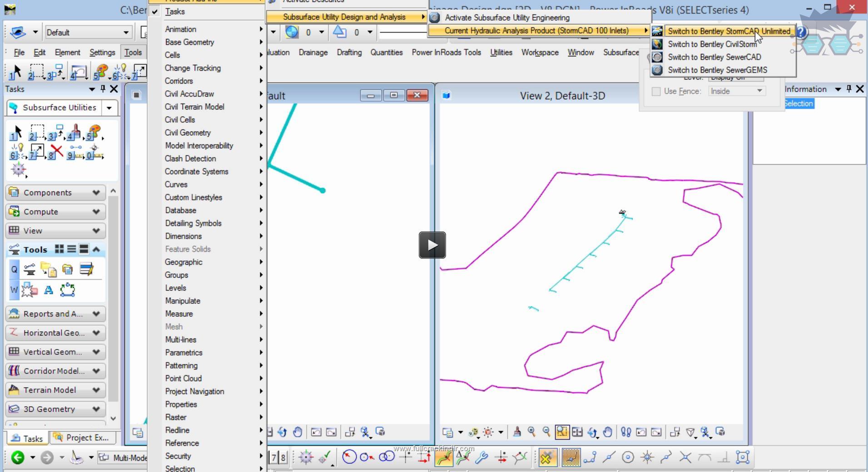Image resolution: width=868 pixels, height=472 pixels.
Task: Switch to the Project Explorer tab
Action: pos(82,438)
